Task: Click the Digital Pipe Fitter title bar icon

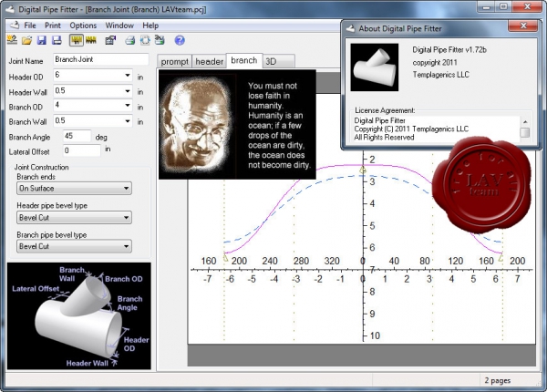Action: [x=10, y=9]
